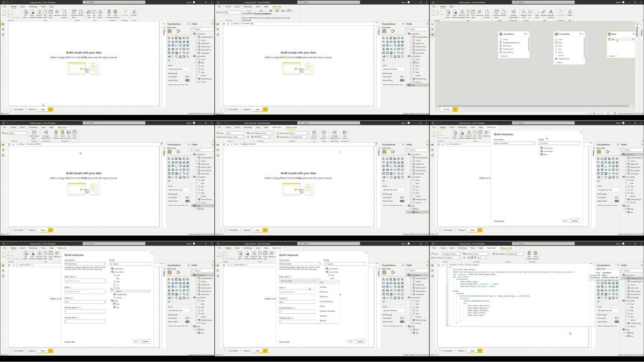Viewport: 644px width, 362px height.
Task: Choose Average from aggregation dropdown list
Action: 323,287
